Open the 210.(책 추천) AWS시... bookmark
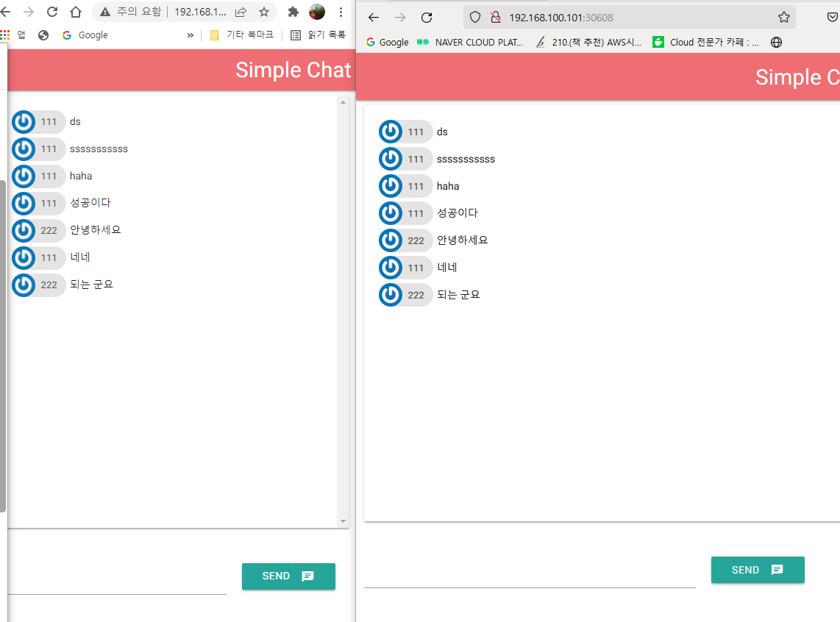The height and width of the screenshot is (622, 840). [588, 43]
